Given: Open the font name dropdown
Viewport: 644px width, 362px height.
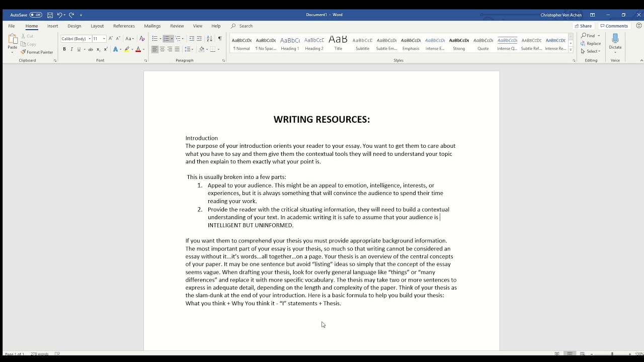Looking at the screenshot, I should click(x=90, y=39).
